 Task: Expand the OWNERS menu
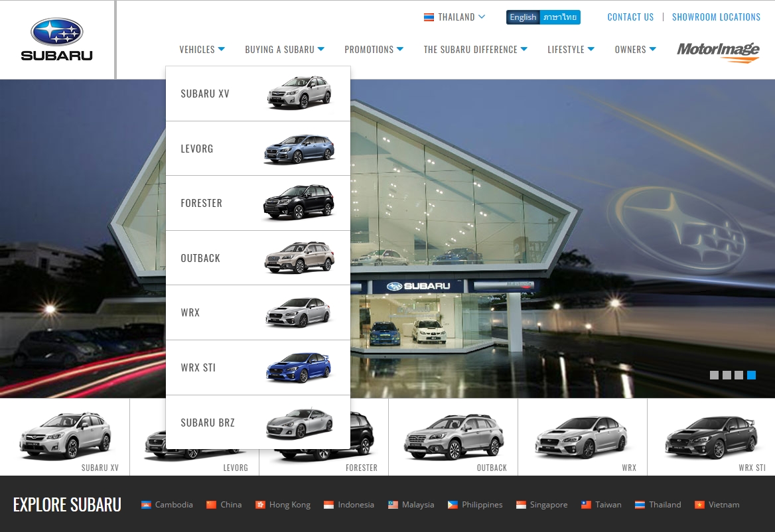[x=636, y=49]
